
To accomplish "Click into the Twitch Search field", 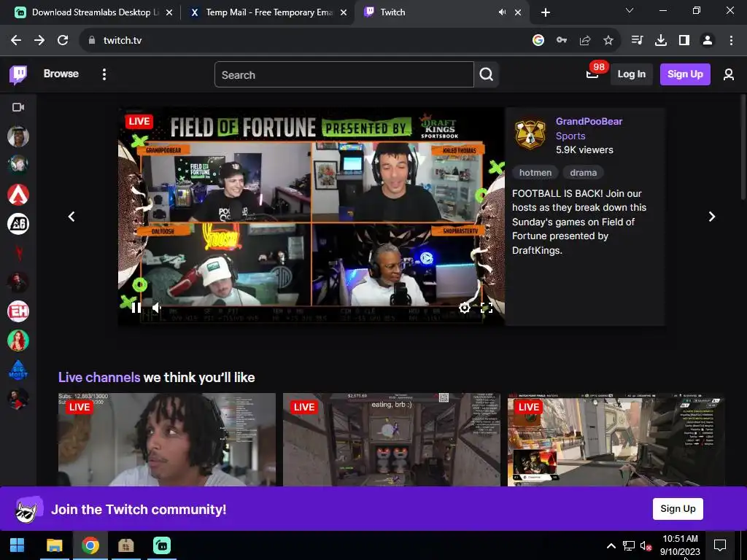I will coord(344,75).
